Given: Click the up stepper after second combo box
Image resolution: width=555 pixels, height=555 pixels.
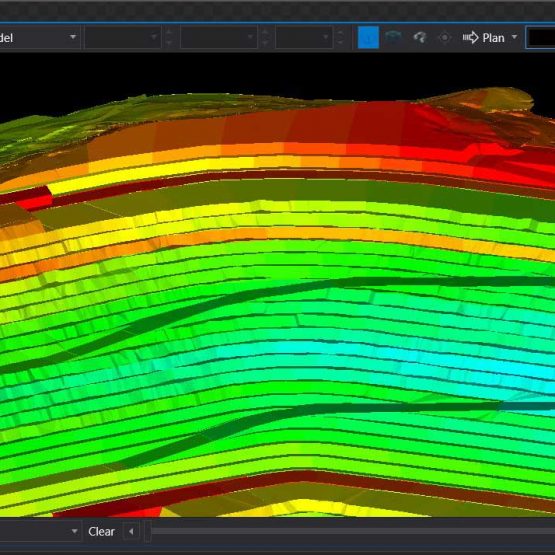Looking at the screenshot, I should click(169, 32).
